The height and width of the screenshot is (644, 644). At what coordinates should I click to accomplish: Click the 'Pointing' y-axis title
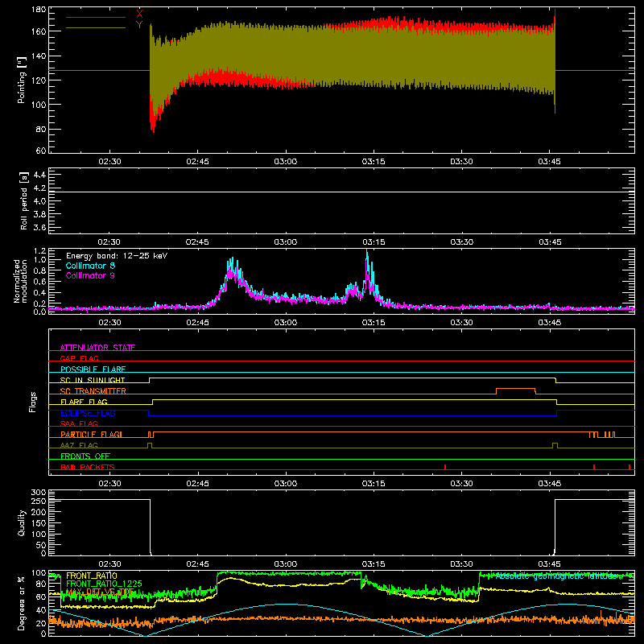pos(22,80)
